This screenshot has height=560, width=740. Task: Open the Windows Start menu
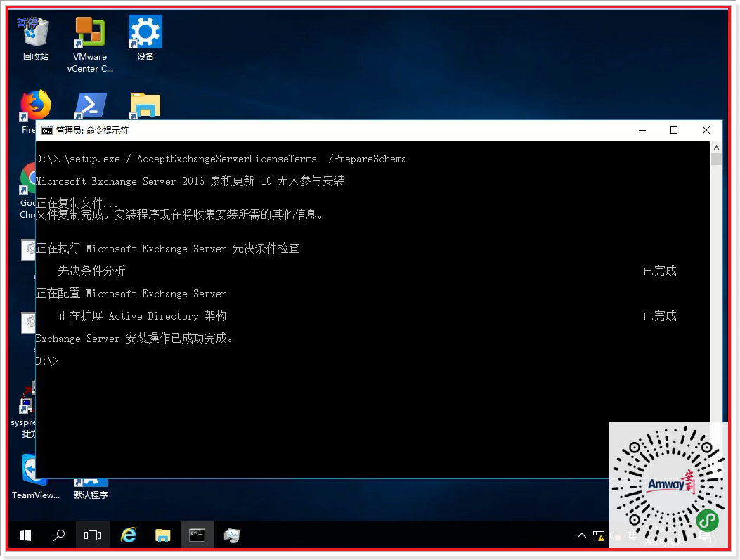pyautogui.click(x=25, y=535)
